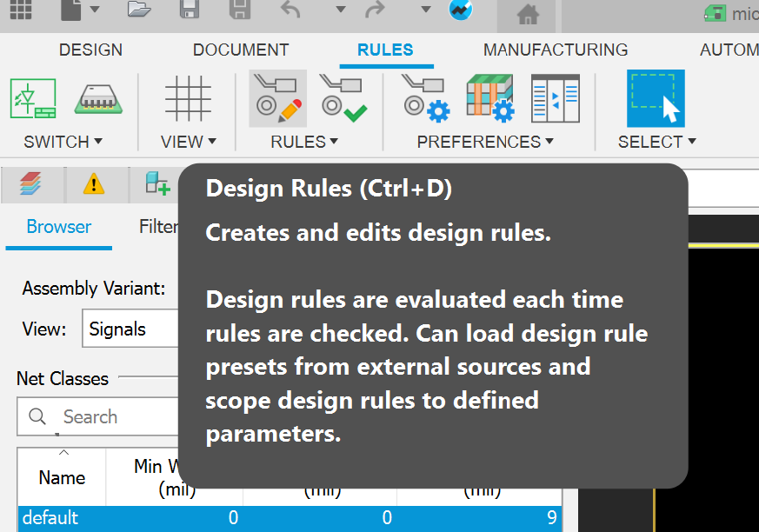Switch to schematic using the SWITCH group icon

click(x=32, y=97)
